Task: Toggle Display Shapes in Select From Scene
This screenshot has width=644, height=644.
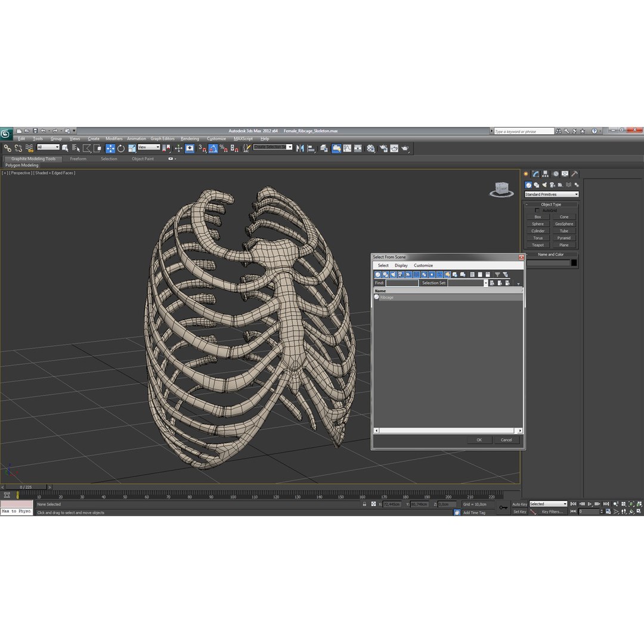Action: click(x=385, y=274)
